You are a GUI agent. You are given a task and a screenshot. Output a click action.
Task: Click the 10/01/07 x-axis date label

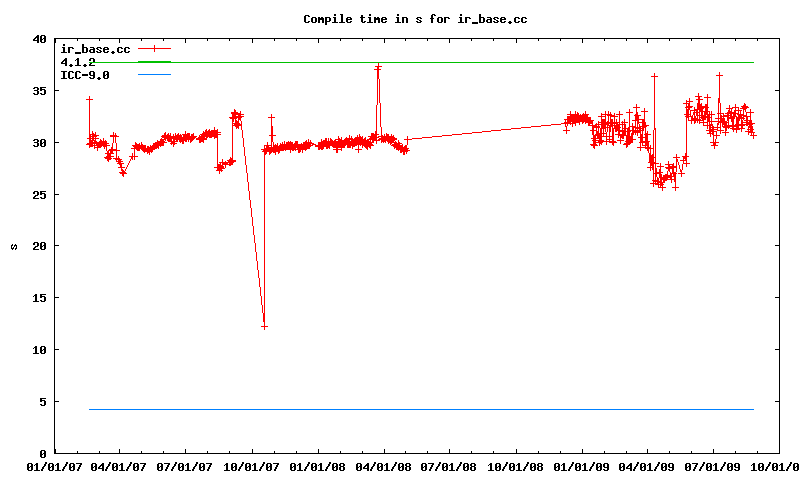[x=252, y=466]
